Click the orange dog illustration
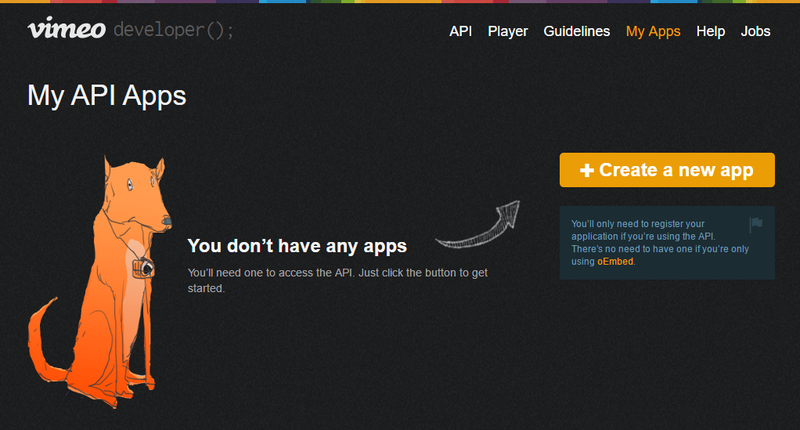The image size is (800, 430). tap(99, 282)
